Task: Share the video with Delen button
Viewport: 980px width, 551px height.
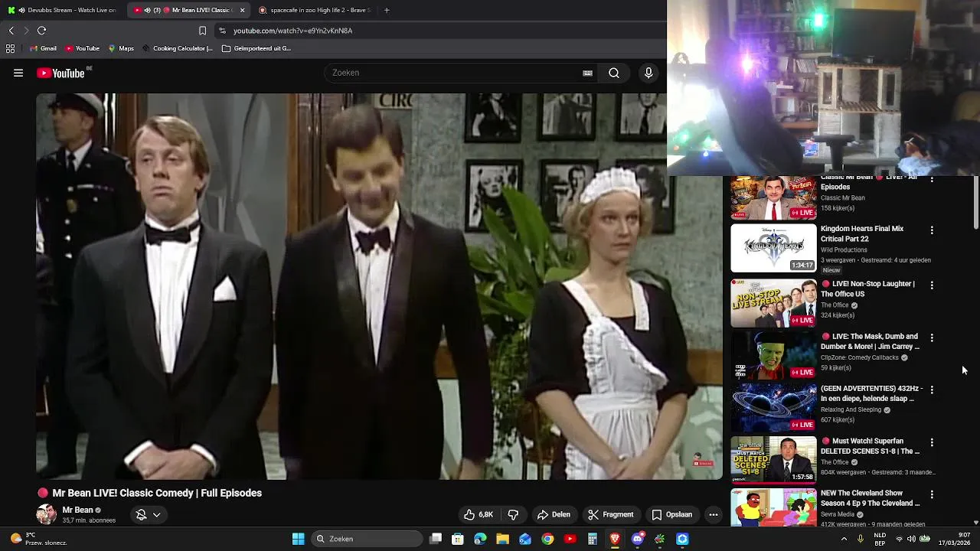Action: pos(554,514)
